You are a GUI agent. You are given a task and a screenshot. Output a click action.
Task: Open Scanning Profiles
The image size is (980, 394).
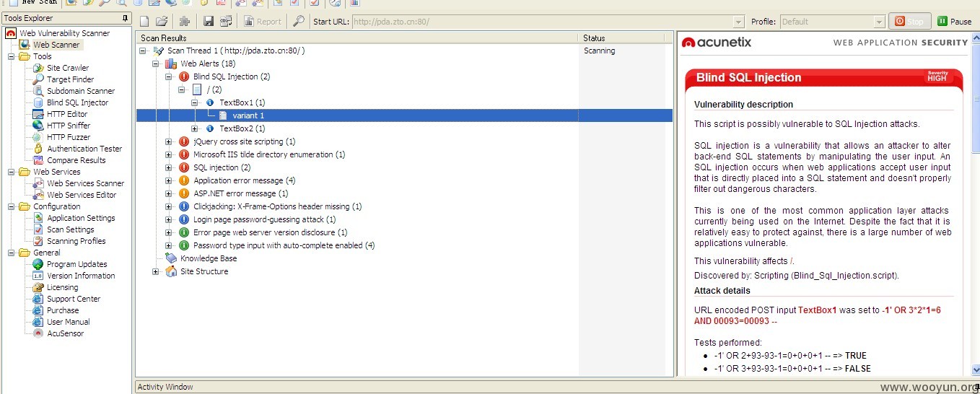(76, 241)
